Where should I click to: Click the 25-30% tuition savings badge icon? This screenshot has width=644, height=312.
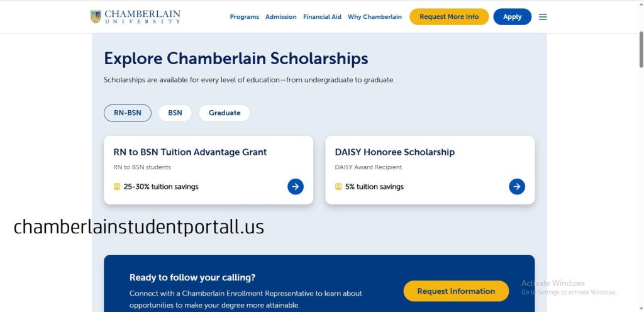pyautogui.click(x=117, y=187)
